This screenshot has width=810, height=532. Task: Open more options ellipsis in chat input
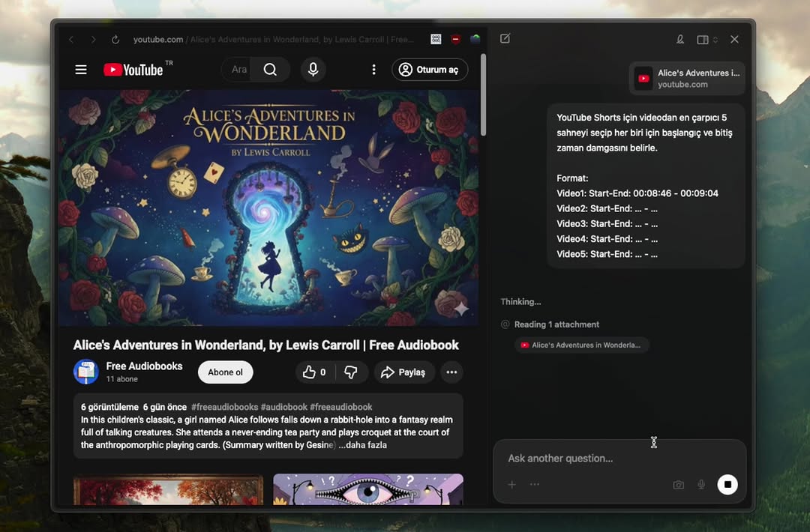535,485
